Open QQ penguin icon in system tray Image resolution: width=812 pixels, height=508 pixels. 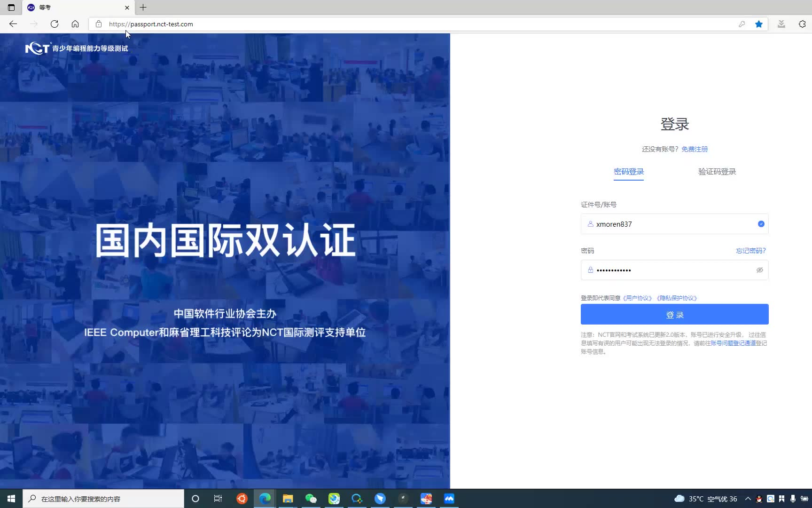pyautogui.click(x=759, y=498)
